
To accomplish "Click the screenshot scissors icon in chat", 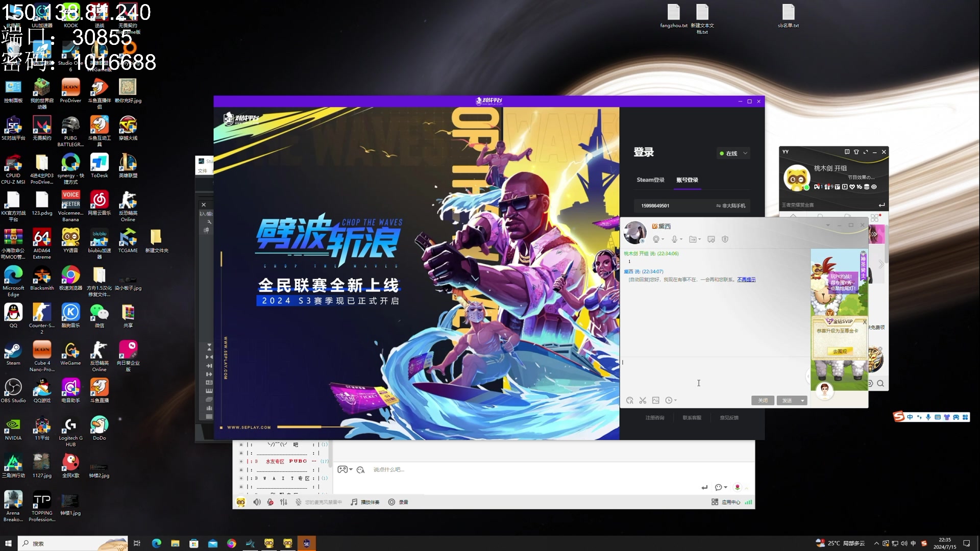I will [x=643, y=400].
